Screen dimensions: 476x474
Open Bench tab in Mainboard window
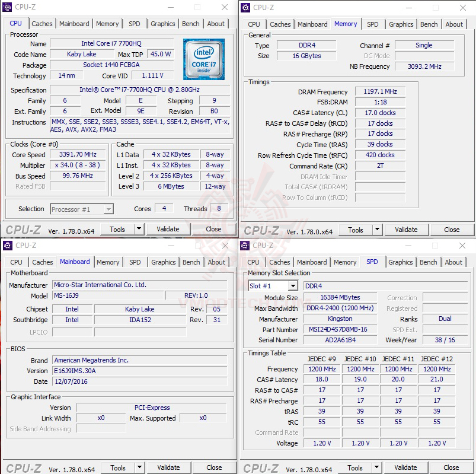(x=191, y=262)
